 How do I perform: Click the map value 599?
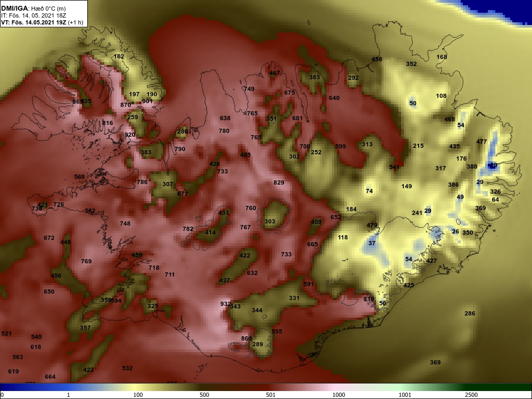340,146
